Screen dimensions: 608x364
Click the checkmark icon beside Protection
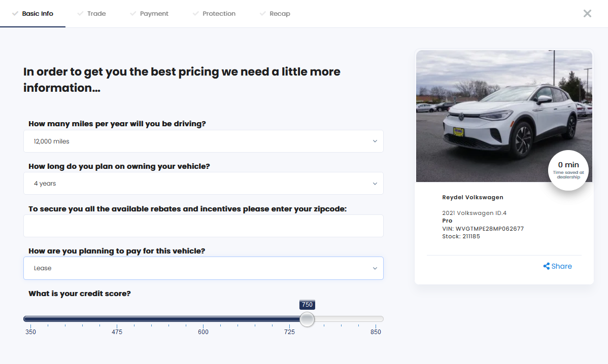195,14
